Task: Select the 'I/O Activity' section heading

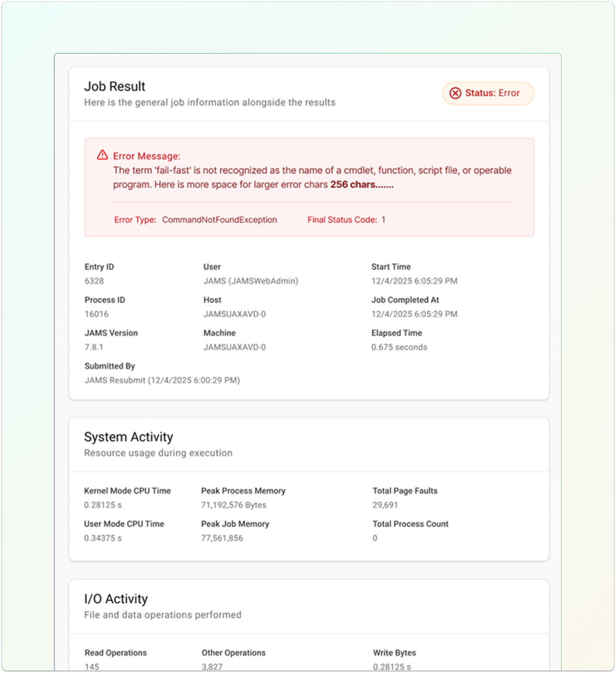Action: tap(116, 599)
